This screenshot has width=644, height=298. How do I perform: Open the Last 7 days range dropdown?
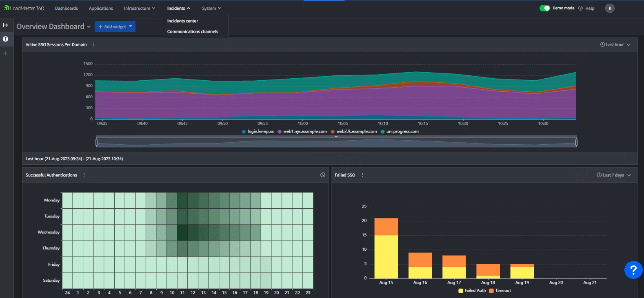click(x=614, y=175)
